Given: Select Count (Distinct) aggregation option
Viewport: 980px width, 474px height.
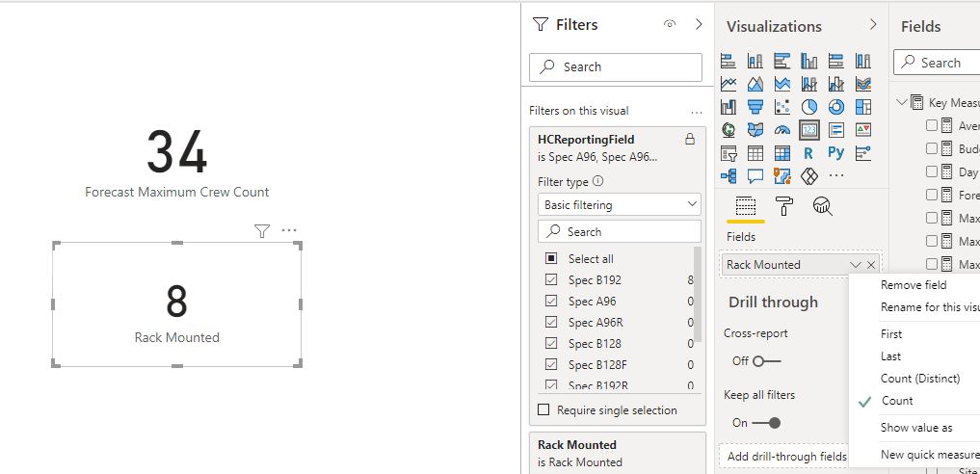Looking at the screenshot, I should pos(920,379).
